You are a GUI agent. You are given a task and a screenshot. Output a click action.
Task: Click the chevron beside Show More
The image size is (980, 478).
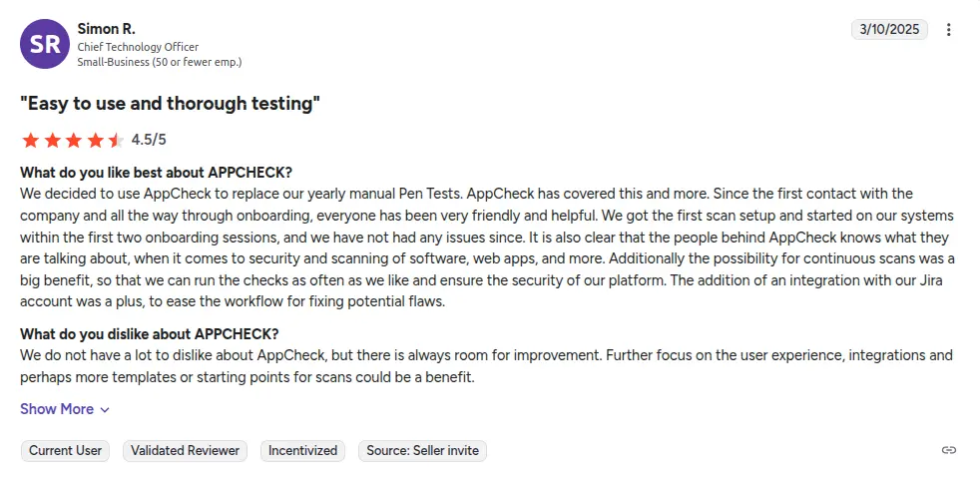tap(105, 410)
